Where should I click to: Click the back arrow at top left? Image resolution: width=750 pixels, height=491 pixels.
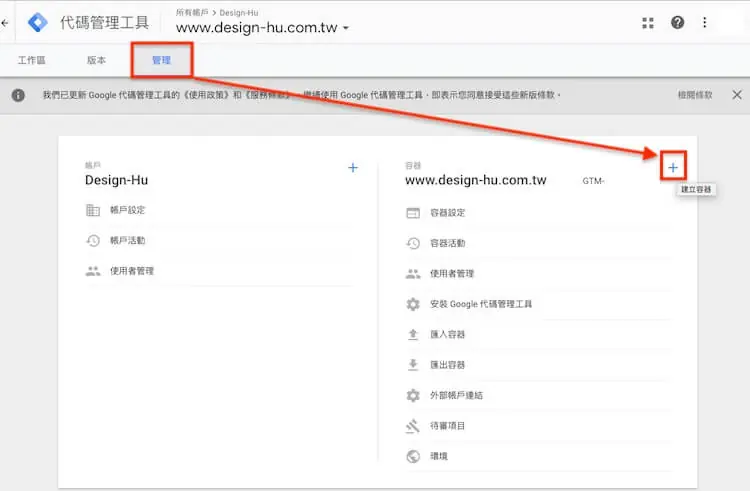(5, 22)
